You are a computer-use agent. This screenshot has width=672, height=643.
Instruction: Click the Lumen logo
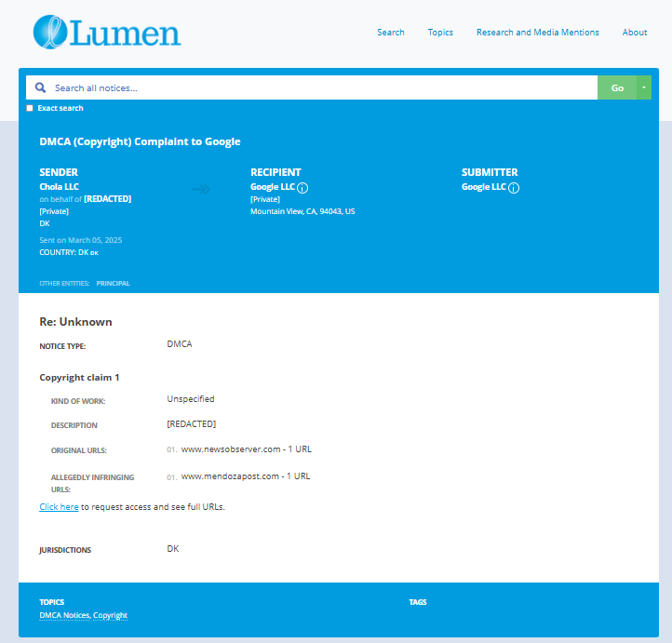tap(107, 33)
